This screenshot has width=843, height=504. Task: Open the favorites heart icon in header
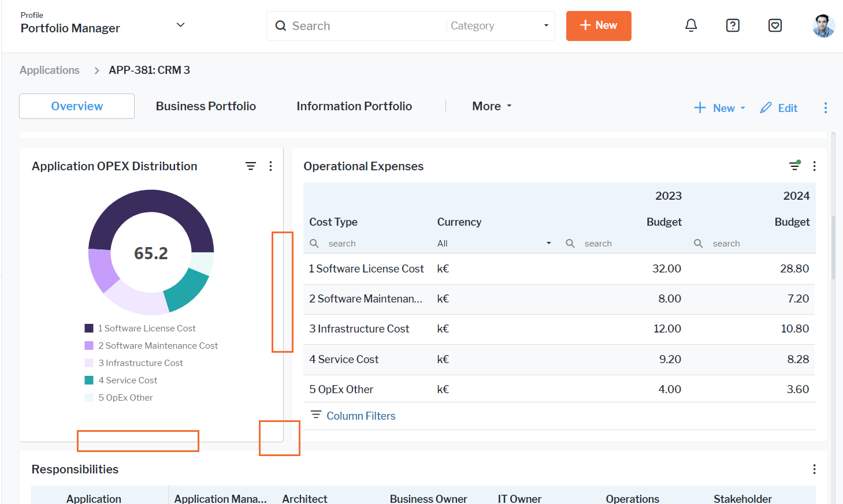775,25
